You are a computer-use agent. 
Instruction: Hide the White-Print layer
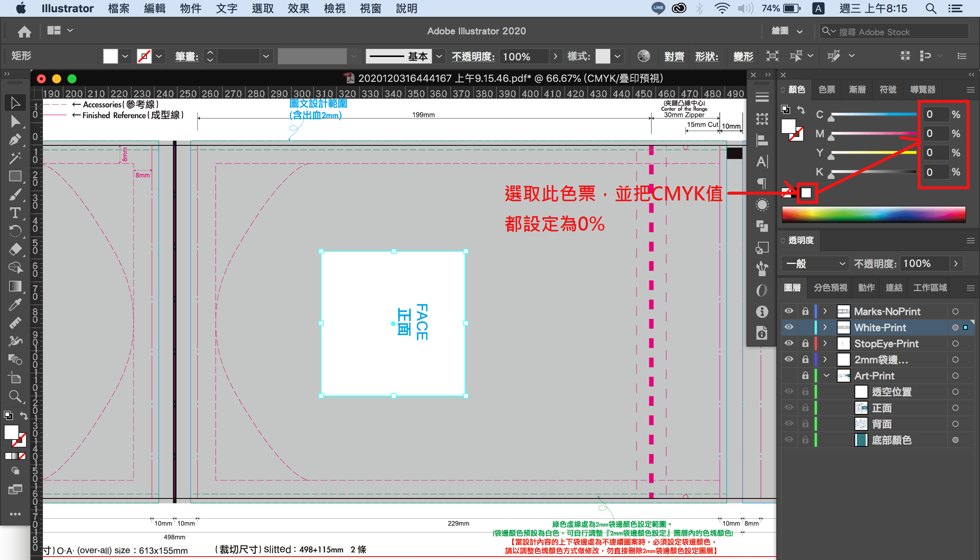pyautogui.click(x=789, y=327)
